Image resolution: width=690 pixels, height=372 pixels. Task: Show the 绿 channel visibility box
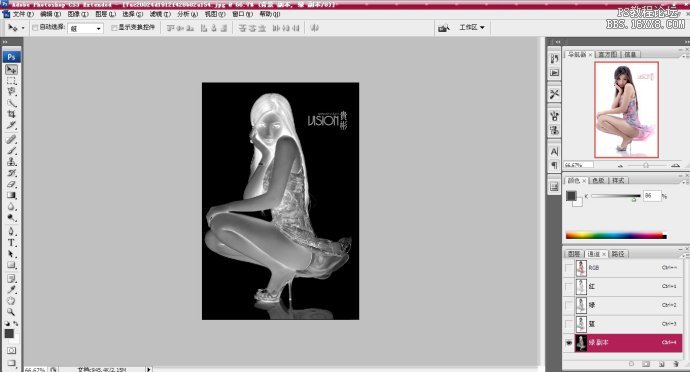569,305
